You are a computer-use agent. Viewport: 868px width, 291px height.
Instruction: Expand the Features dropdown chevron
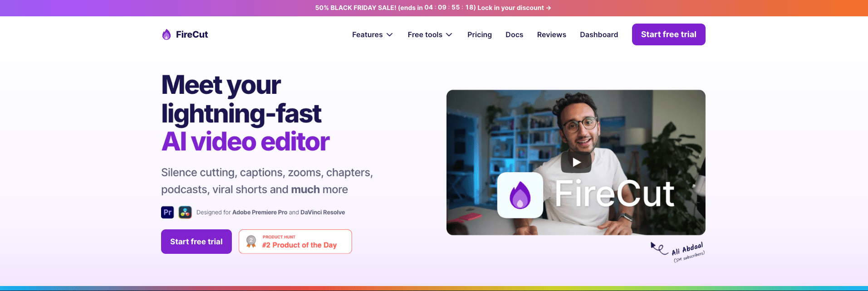point(390,35)
